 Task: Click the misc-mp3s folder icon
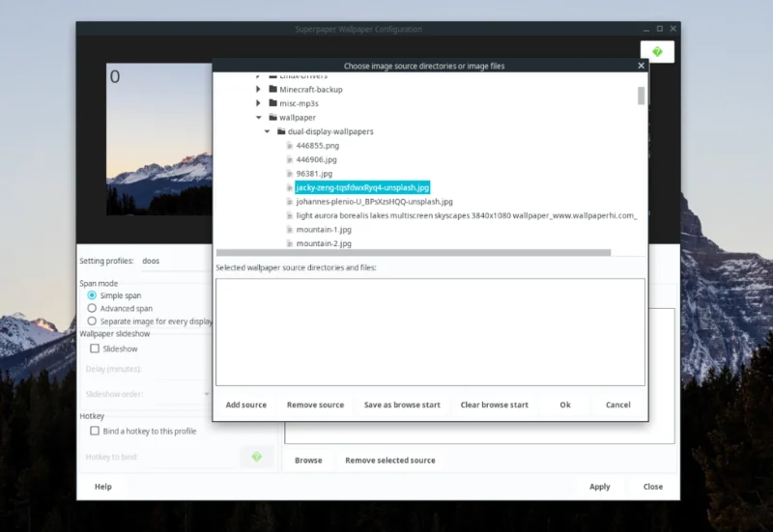tap(273, 103)
